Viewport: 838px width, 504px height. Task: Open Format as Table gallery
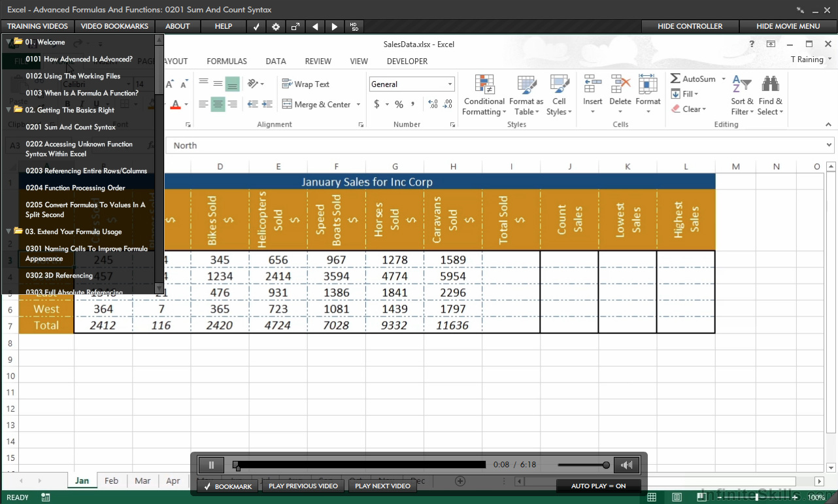pos(526,95)
